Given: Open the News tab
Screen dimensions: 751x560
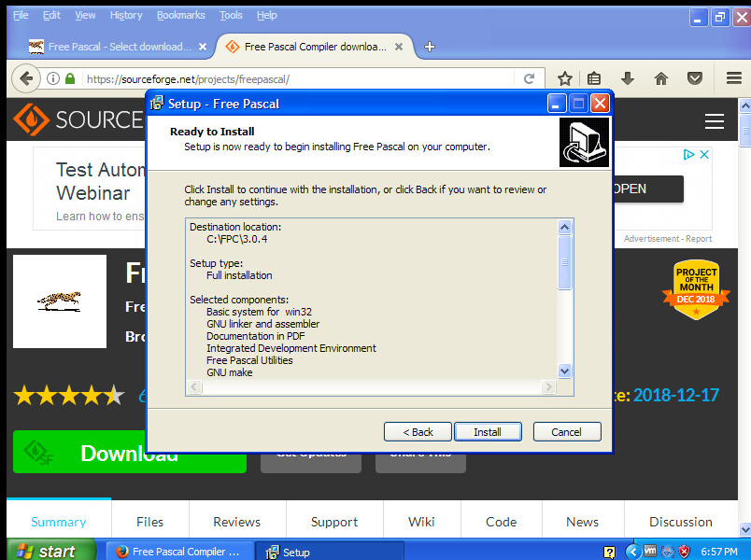Looking at the screenshot, I should 583,521.
